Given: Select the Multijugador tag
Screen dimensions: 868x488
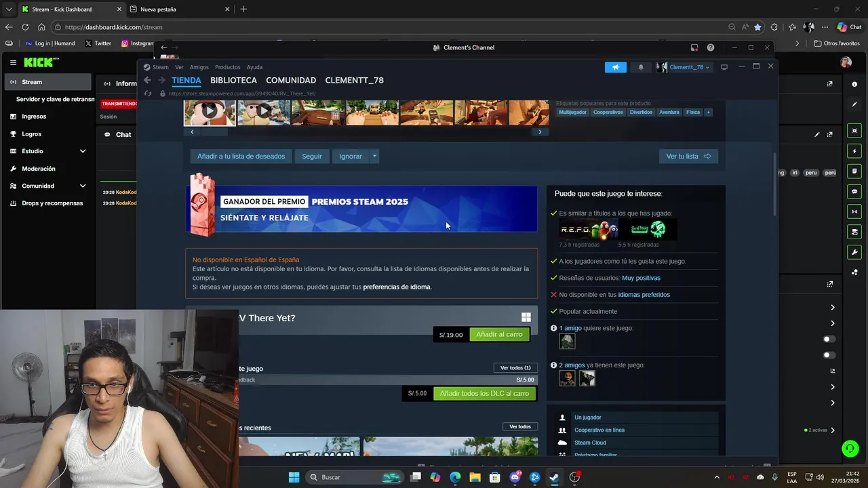Looking at the screenshot, I should tap(572, 112).
